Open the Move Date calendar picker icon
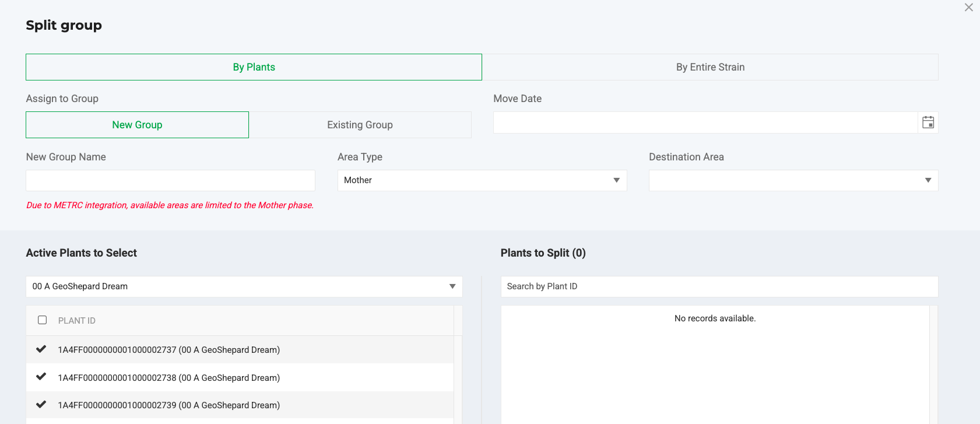 pos(928,122)
